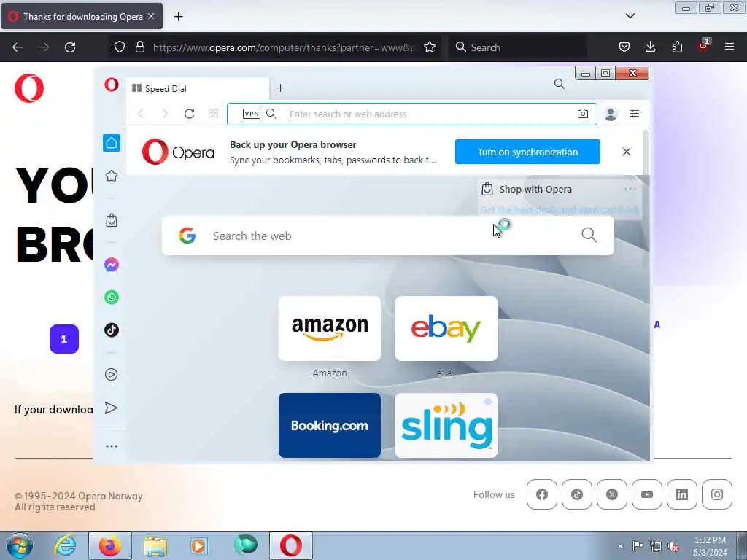Bookmark this page with Firefox star
This screenshot has width=747, height=560.
click(429, 47)
